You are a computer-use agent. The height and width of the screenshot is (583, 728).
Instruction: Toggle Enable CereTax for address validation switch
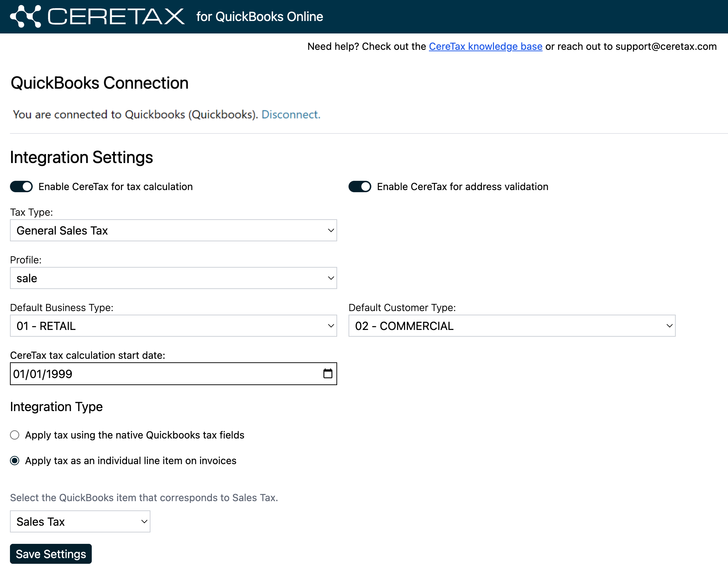coord(360,187)
